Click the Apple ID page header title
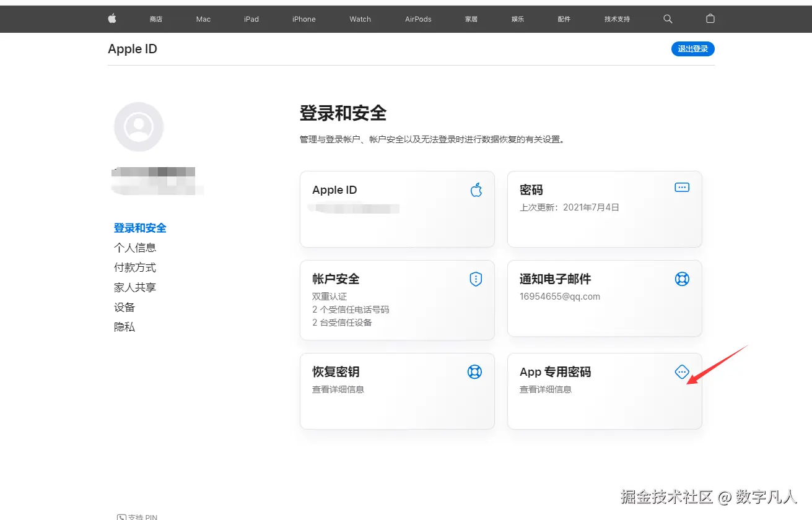The width and height of the screenshot is (812, 520). [133, 49]
